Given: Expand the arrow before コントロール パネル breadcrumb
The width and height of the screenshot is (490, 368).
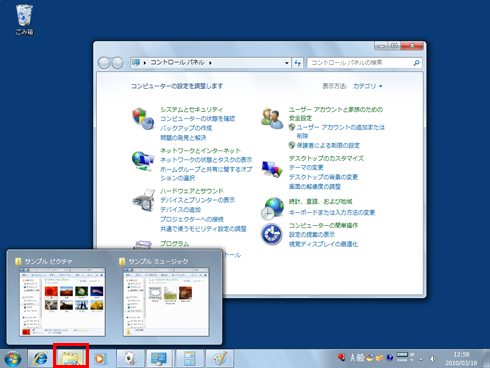Looking at the screenshot, I should [145, 63].
